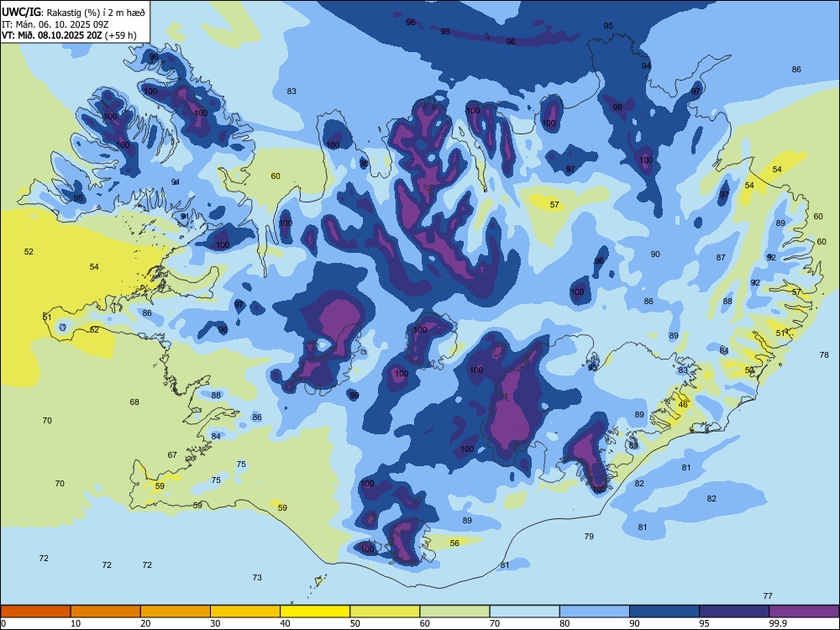Click the pale blue 70–80 legend swatch
Image resolution: width=840 pixels, height=630 pixels.
click(x=524, y=612)
